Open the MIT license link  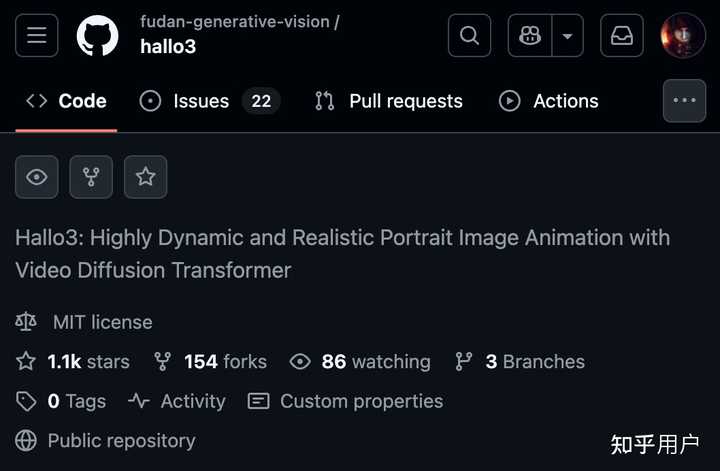102,322
